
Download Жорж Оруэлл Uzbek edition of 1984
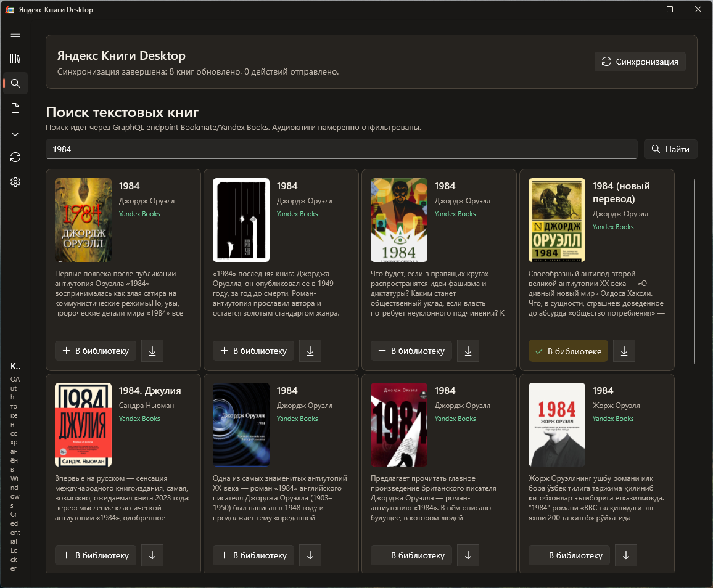(625, 555)
